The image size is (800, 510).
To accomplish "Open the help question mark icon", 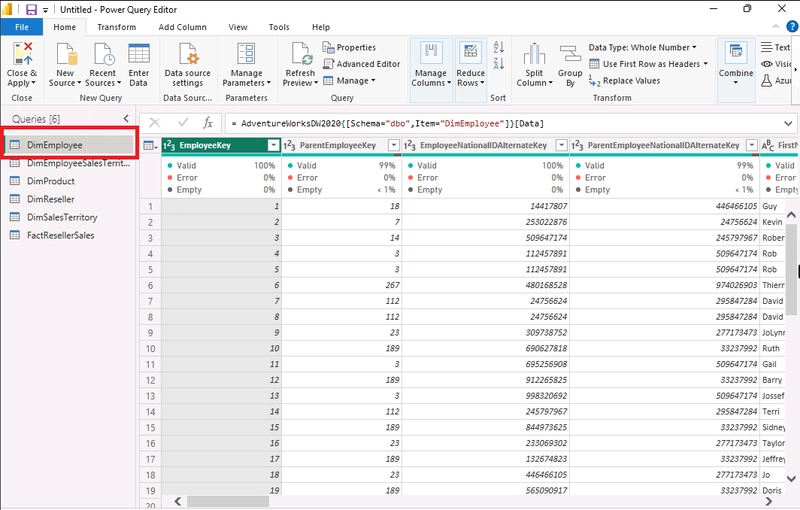I will pyautogui.click(x=792, y=27).
